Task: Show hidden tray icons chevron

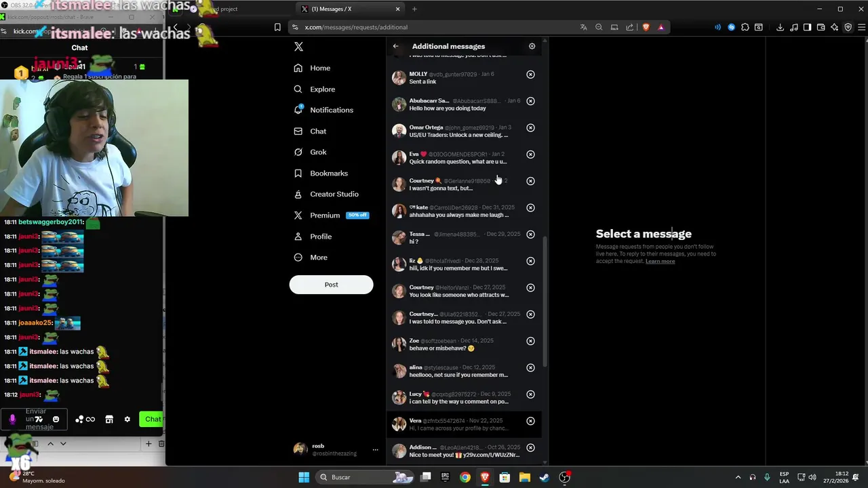Action: (738, 477)
